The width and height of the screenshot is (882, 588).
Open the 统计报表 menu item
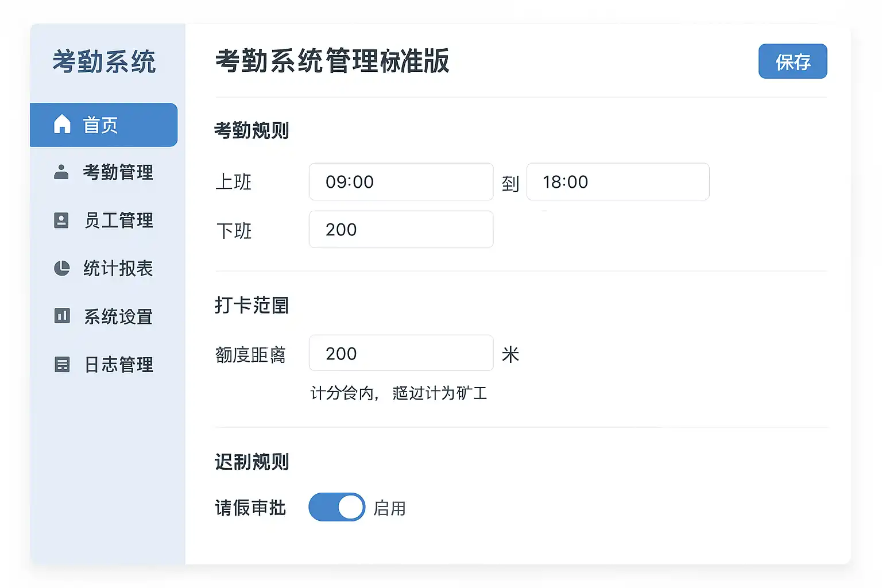click(118, 269)
